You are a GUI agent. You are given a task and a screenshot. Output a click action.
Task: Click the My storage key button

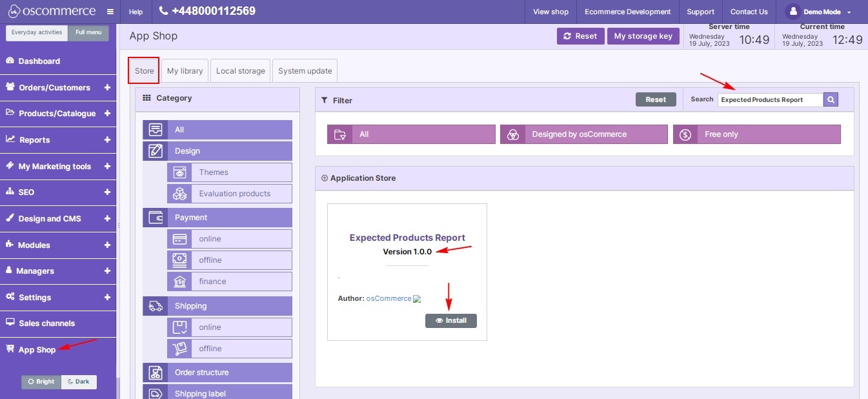643,36
